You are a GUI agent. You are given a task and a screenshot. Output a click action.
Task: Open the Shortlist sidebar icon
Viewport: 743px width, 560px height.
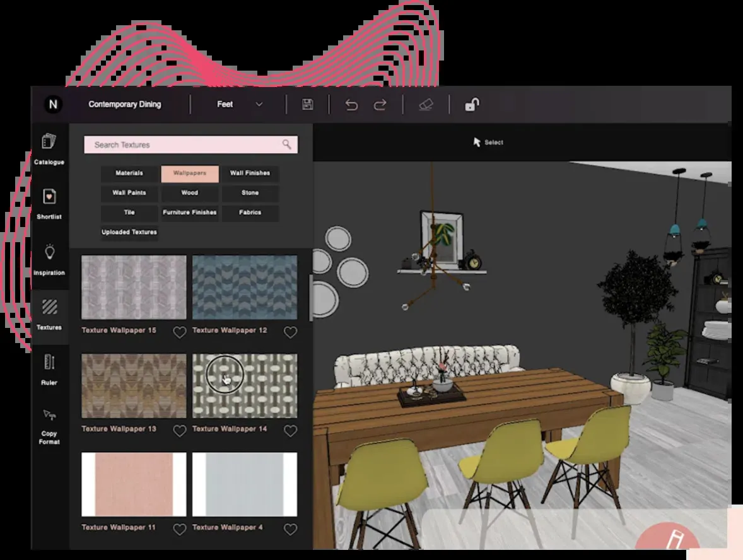pos(49,203)
